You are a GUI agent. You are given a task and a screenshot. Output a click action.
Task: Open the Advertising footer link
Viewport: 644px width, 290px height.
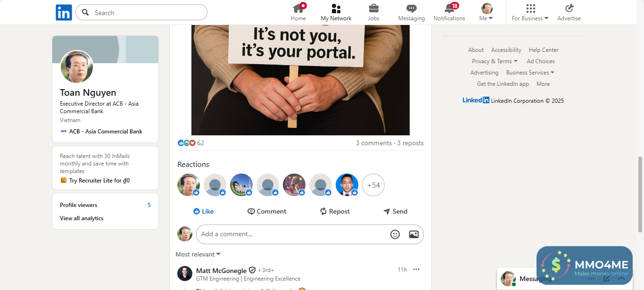point(484,73)
